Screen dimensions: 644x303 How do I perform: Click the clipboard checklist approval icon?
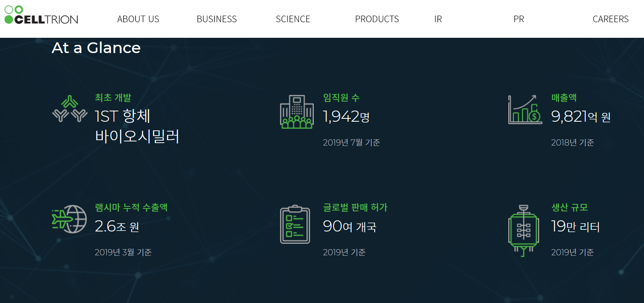pos(295,224)
